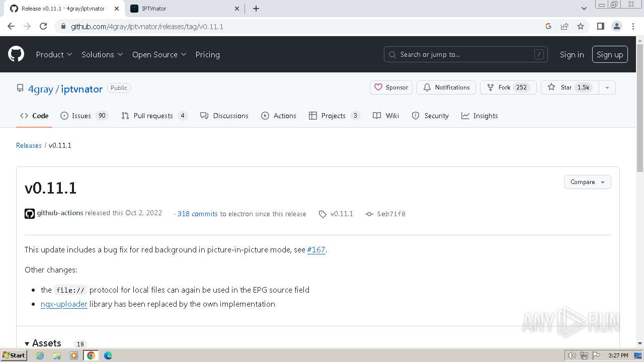Image resolution: width=644 pixels, height=362 pixels.
Task: Click the page scrollbar down arrow
Action: click(x=640, y=343)
